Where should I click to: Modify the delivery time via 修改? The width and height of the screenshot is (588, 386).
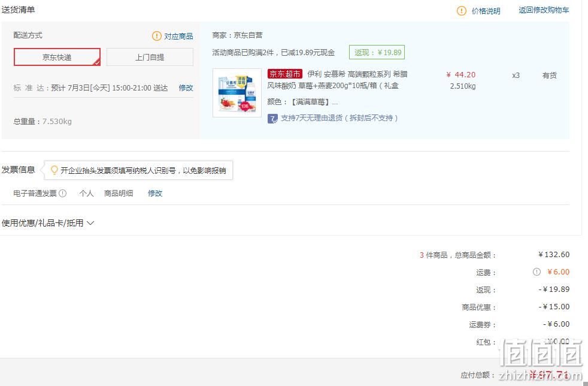186,88
